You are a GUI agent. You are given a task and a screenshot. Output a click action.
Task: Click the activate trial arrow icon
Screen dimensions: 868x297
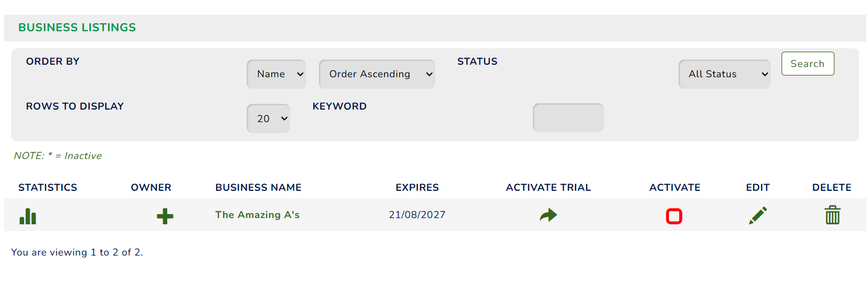tap(548, 215)
